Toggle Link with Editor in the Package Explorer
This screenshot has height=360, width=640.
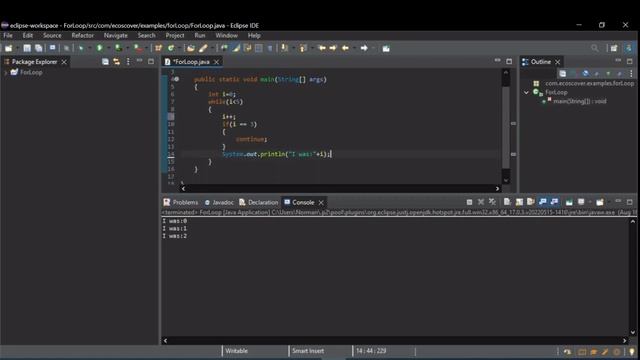pyautogui.click(x=117, y=62)
